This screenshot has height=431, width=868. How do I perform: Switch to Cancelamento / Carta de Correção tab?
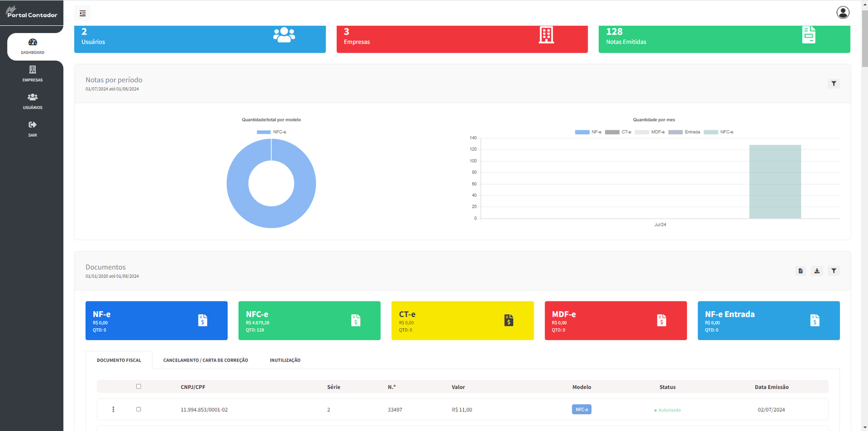(206, 361)
